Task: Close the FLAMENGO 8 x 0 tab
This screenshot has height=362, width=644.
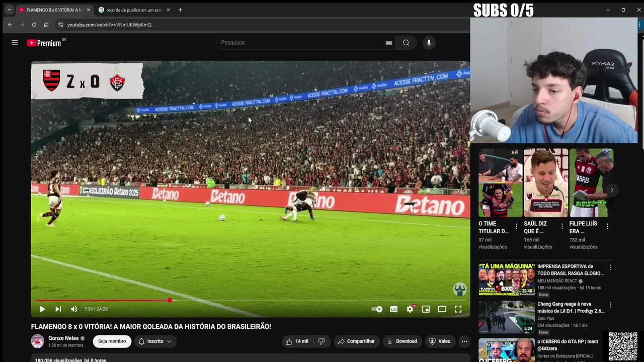Action: pos(88,10)
